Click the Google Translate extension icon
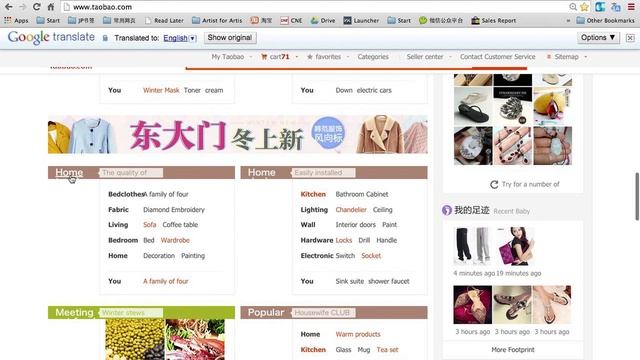Viewport: 640px width, 360px height. pos(616,7)
